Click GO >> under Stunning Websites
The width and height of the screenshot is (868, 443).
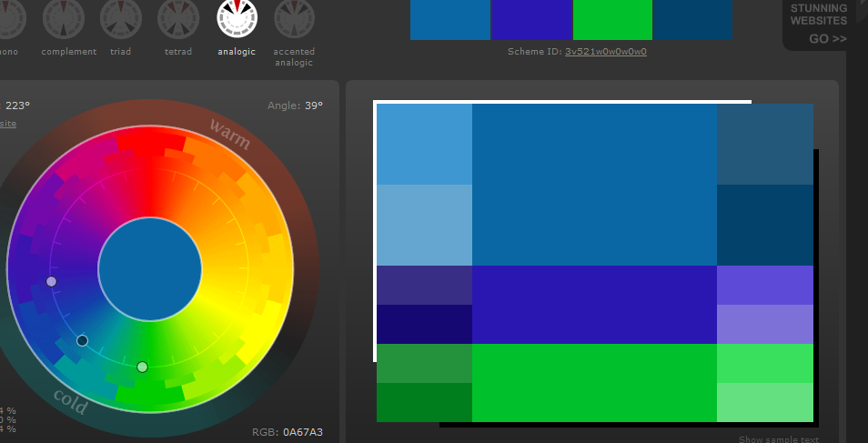pyautogui.click(x=827, y=38)
